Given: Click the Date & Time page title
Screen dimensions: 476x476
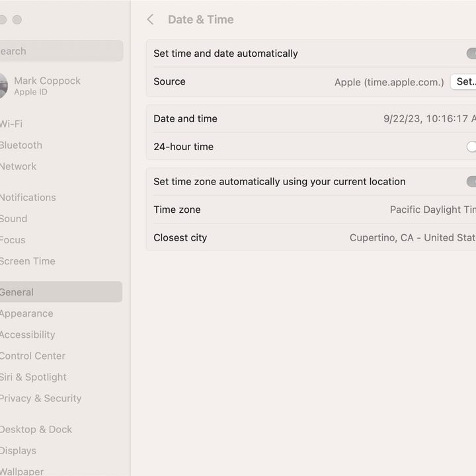Looking at the screenshot, I should pyautogui.click(x=201, y=19).
